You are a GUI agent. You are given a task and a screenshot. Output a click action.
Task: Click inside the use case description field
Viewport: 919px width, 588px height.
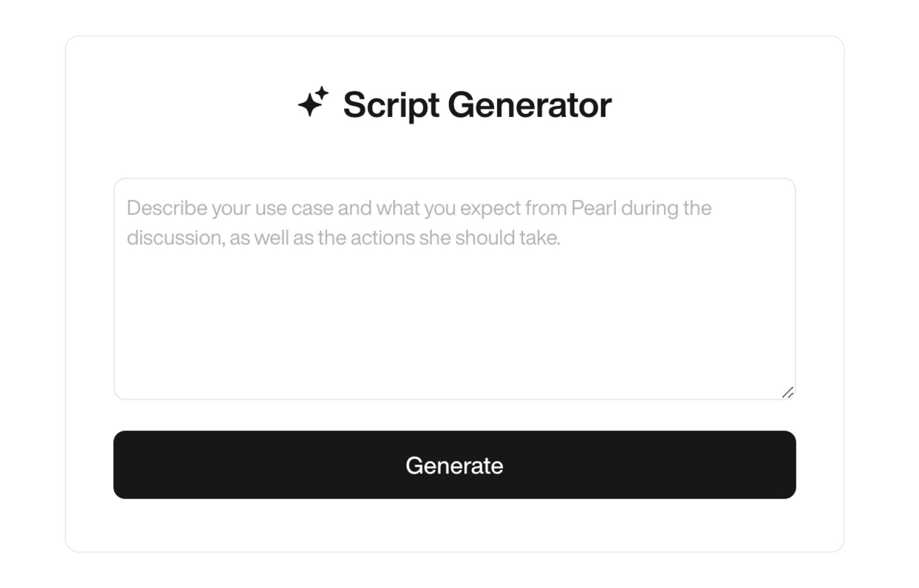pyautogui.click(x=454, y=288)
